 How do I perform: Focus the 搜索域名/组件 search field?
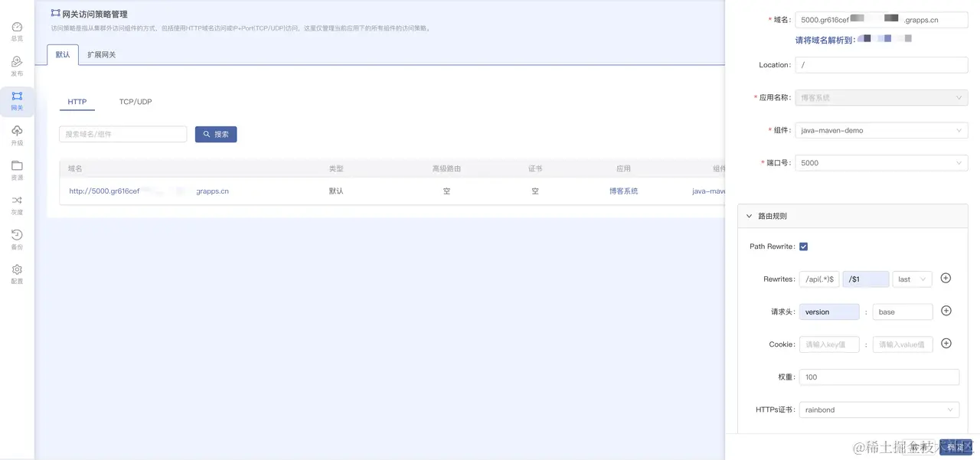click(123, 134)
